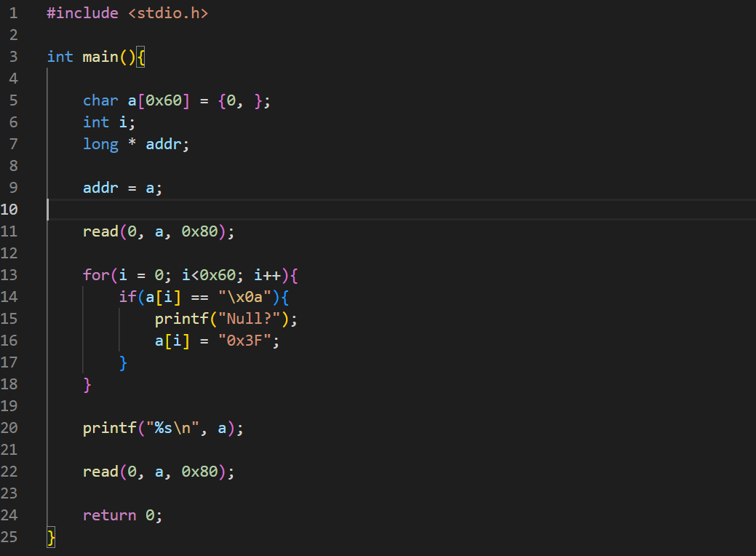Click the int return type on line 3
Image resolution: width=756 pixels, height=556 pixels.
coord(60,57)
